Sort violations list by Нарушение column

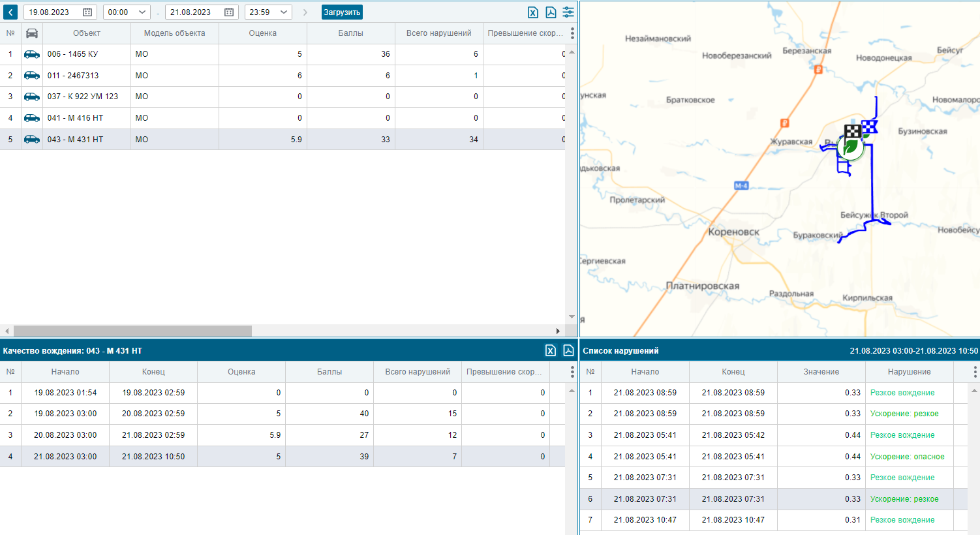(908, 372)
